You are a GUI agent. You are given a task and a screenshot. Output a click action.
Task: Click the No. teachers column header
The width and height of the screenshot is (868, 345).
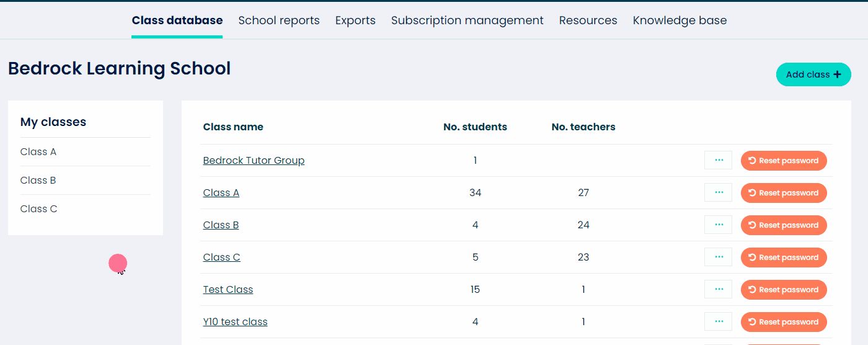click(583, 127)
